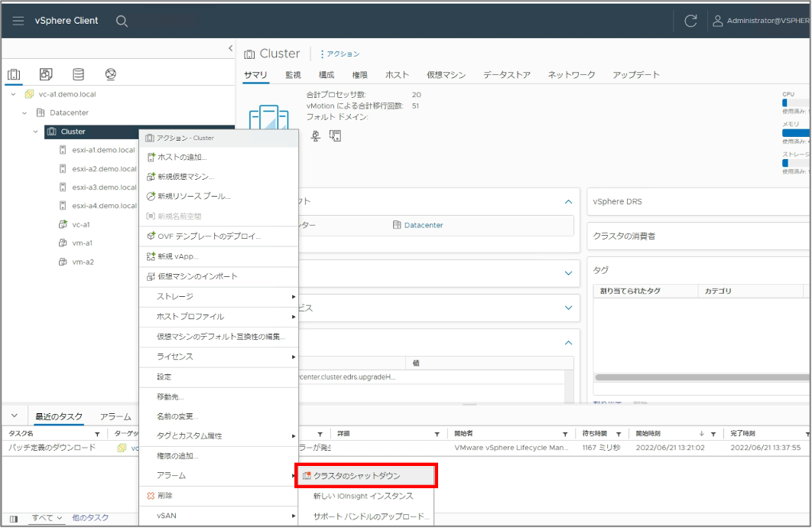This screenshot has height=528, width=812.
Task: Collapse the Datacenter tree node
Action: tap(24, 113)
